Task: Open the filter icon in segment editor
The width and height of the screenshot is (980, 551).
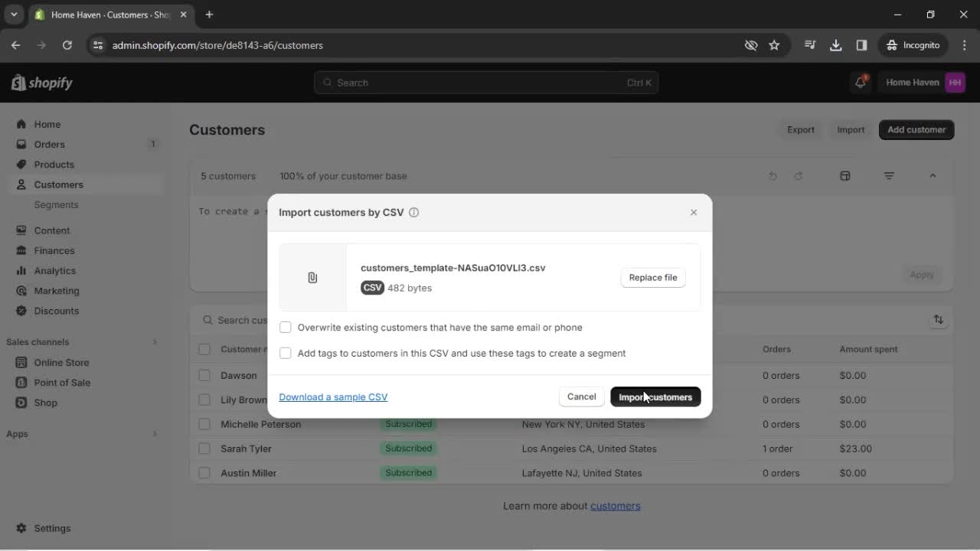Action: coord(889,176)
